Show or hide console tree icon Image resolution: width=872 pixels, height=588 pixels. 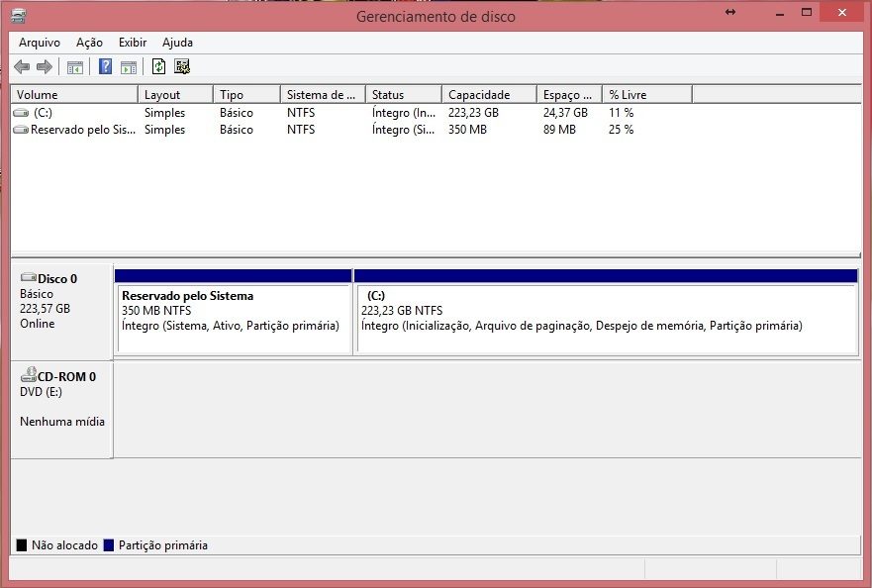(x=75, y=67)
